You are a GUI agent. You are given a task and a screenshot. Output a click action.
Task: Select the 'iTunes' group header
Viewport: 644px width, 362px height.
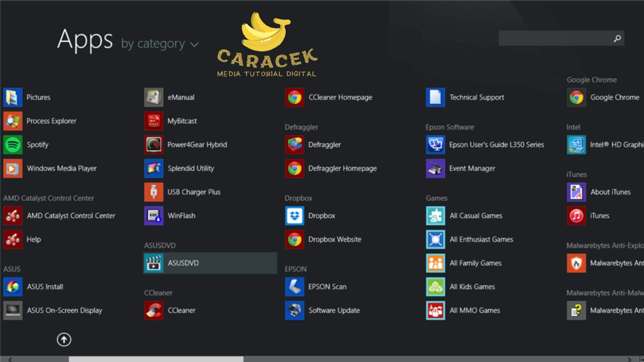tap(577, 174)
